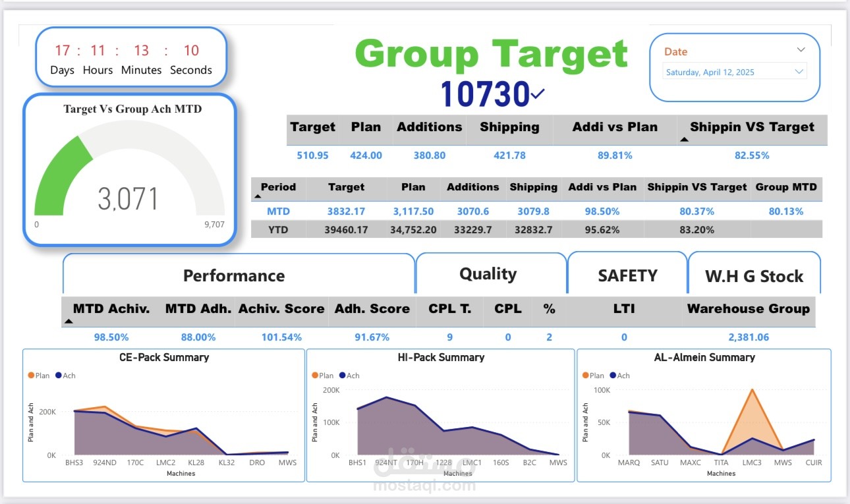Click the HI-Pack Summary chart title
This screenshot has height=504, width=850.
tap(441, 357)
